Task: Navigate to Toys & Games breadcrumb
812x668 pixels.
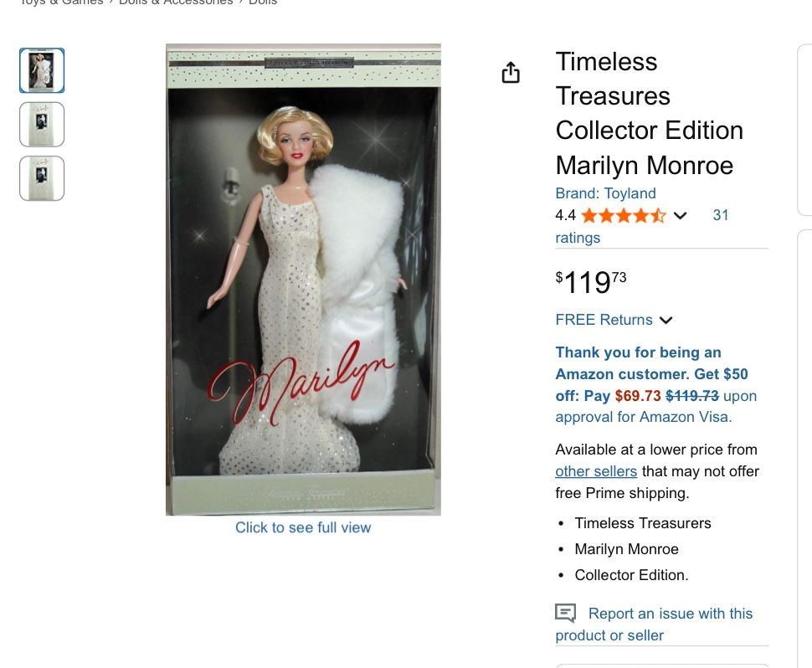Action: [61, 3]
